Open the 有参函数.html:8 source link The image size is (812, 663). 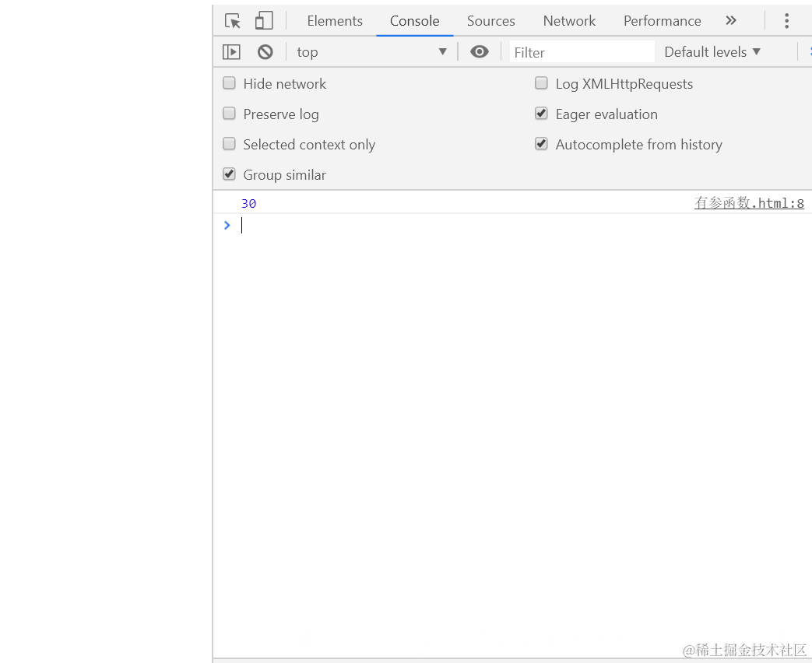[749, 203]
